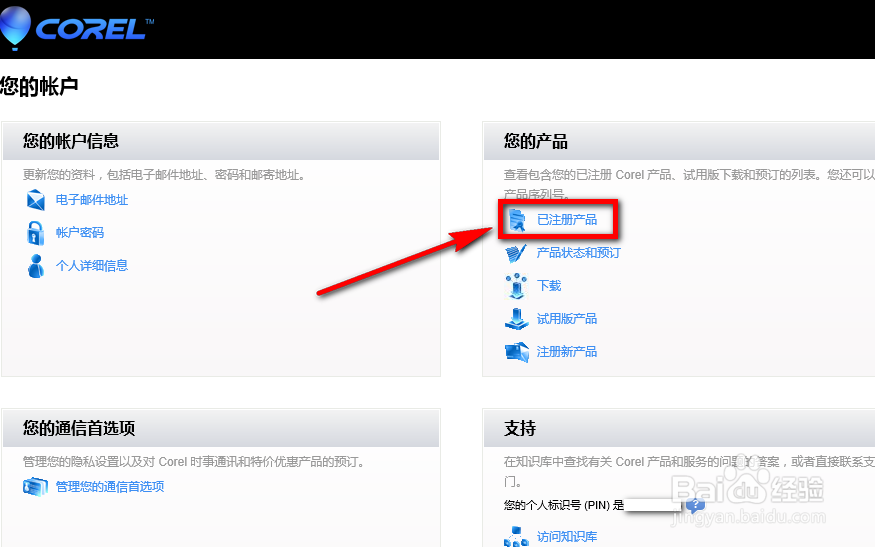The width and height of the screenshot is (875, 547).
Task: Open the 已注册产品 link
Action: click(x=567, y=220)
